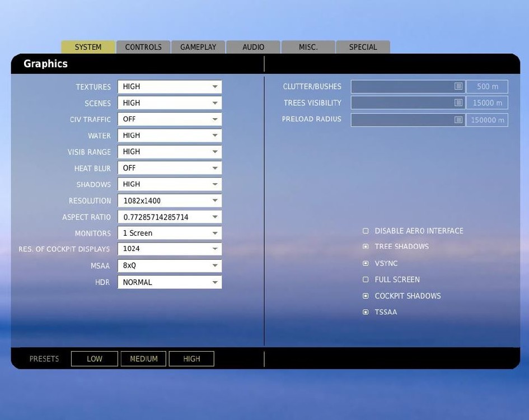Image resolution: width=529 pixels, height=420 pixels.
Task: Switch to the SYSTEM tab
Action: pos(88,47)
